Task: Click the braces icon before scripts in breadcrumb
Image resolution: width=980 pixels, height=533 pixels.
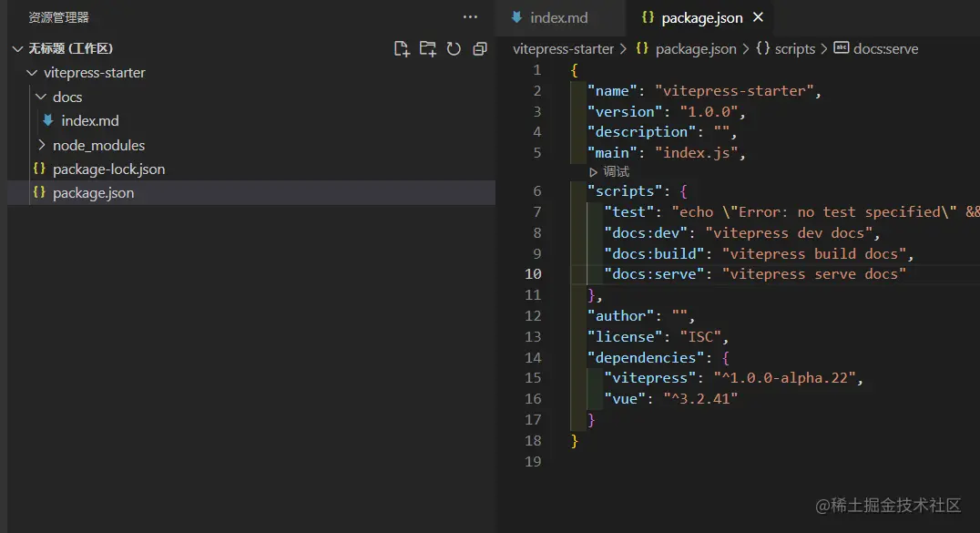Action: click(762, 47)
